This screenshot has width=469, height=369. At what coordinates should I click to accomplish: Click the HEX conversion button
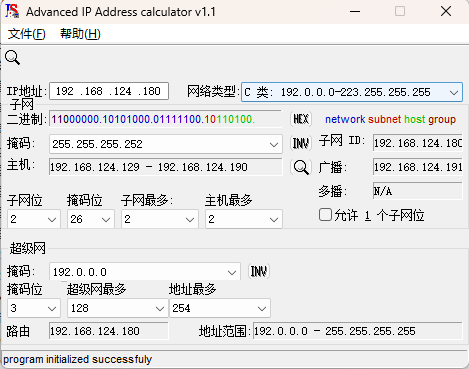click(x=301, y=119)
